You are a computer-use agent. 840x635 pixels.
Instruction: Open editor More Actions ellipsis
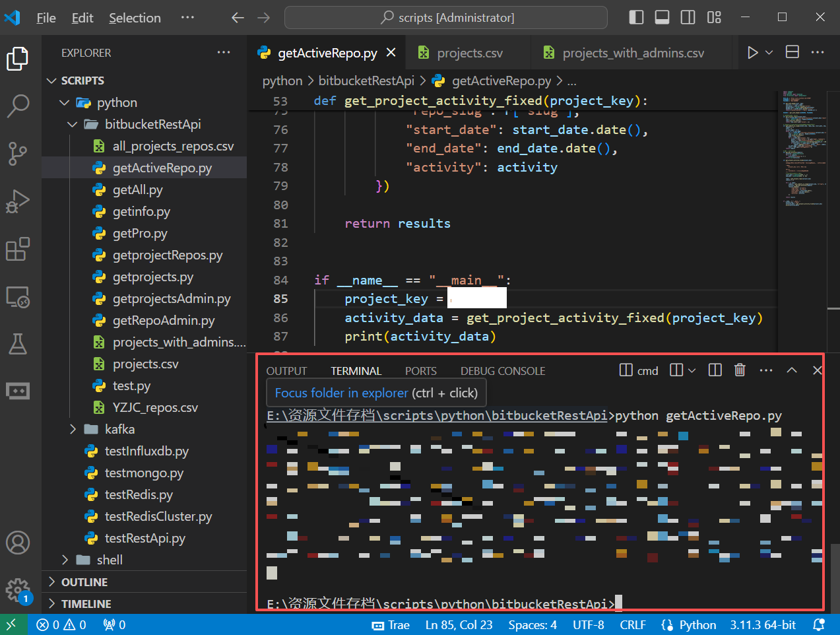coord(818,53)
